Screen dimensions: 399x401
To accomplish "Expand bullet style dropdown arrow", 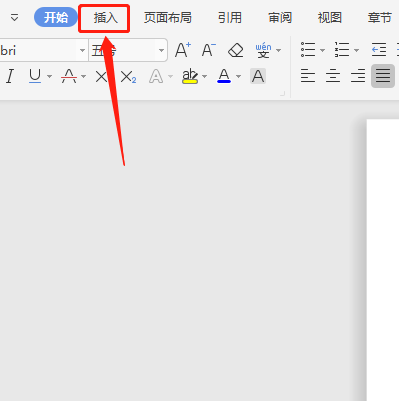I will pyautogui.click(x=322, y=51).
